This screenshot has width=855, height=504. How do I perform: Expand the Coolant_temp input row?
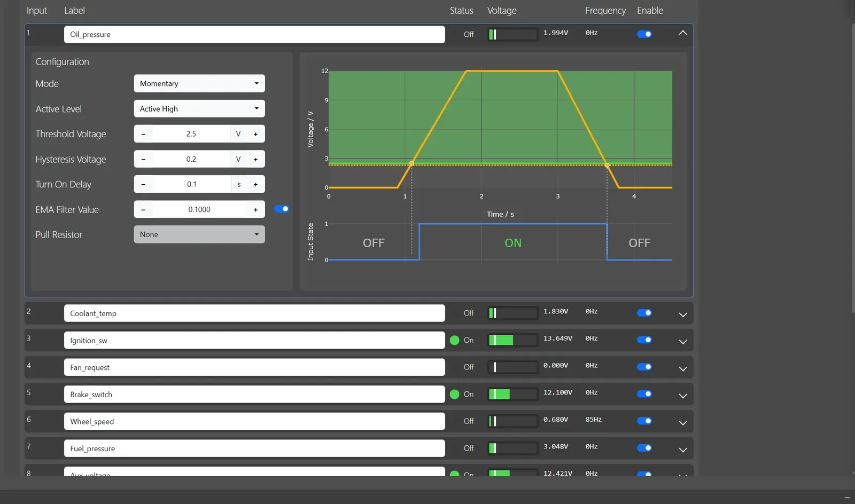coord(683,314)
